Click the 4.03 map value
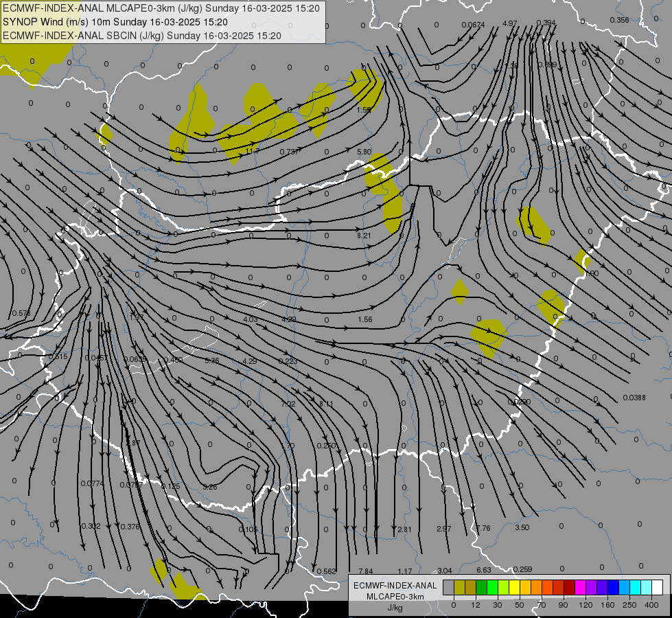Viewport: 672px width, 618px height. (x=251, y=319)
